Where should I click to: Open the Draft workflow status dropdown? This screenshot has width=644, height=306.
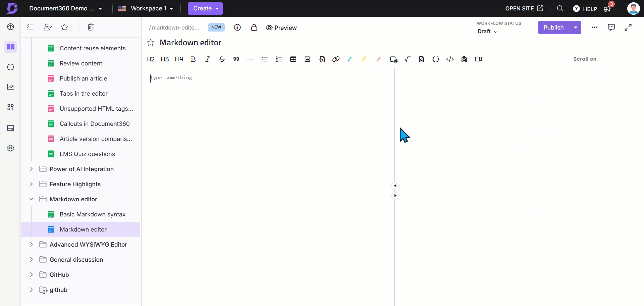[487, 31]
